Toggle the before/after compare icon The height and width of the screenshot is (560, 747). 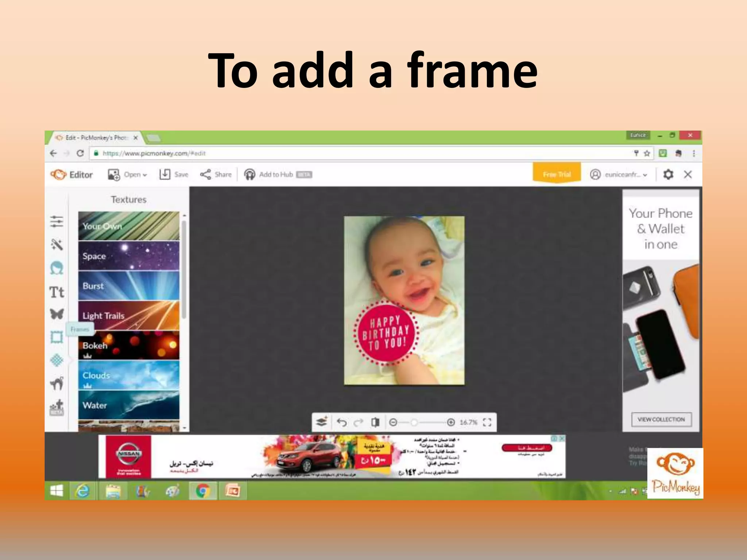[375, 422]
